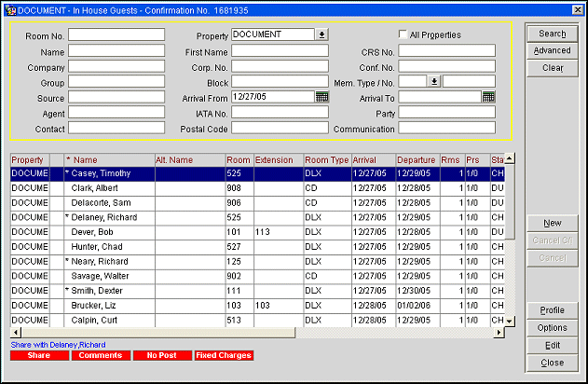Click the No Post indicator lamp
The image size is (588, 384).
pos(160,355)
